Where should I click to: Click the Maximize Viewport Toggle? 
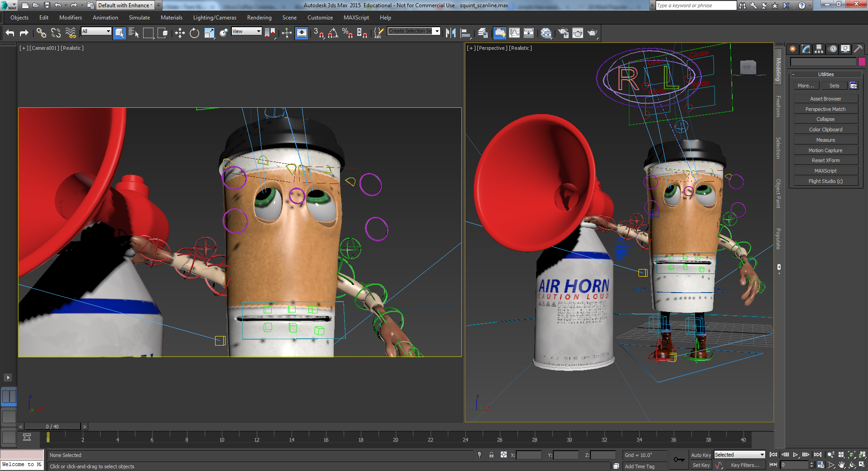click(x=862, y=465)
